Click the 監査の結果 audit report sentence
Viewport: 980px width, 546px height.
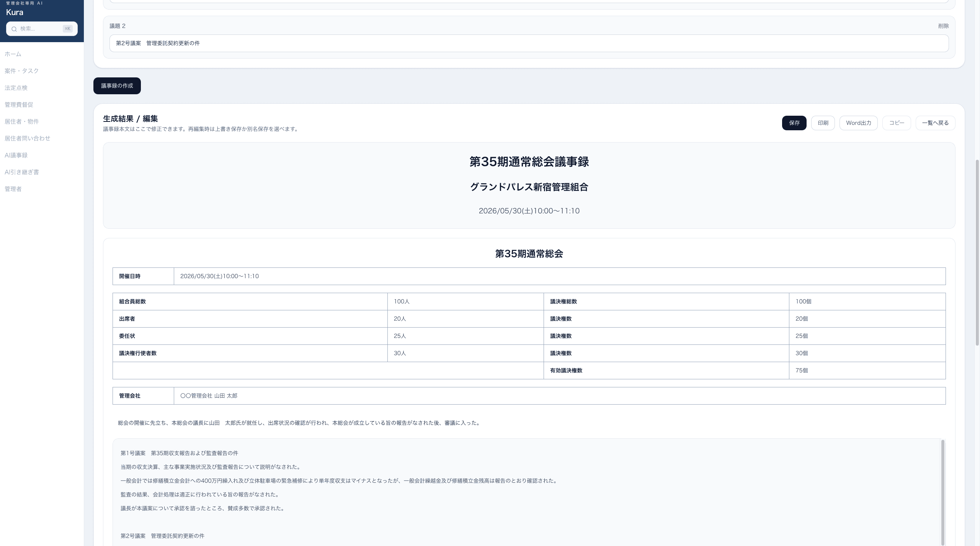click(x=200, y=495)
